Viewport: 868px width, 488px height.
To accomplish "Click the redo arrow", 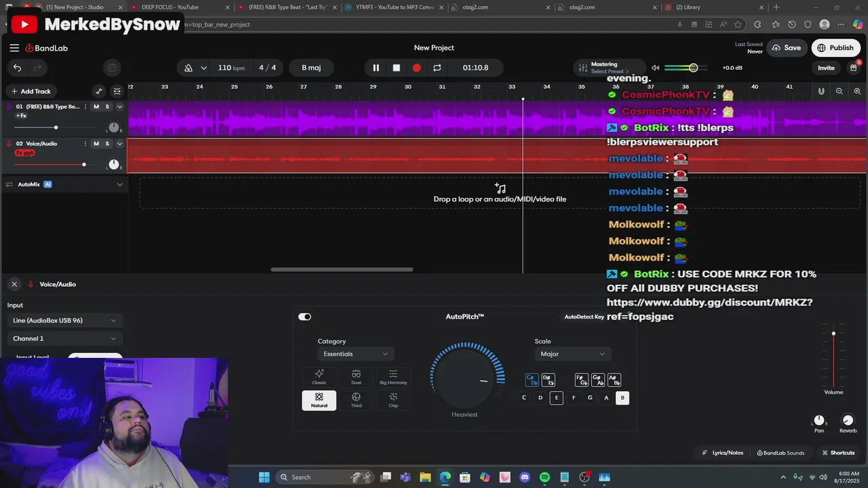I will (38, 68).
